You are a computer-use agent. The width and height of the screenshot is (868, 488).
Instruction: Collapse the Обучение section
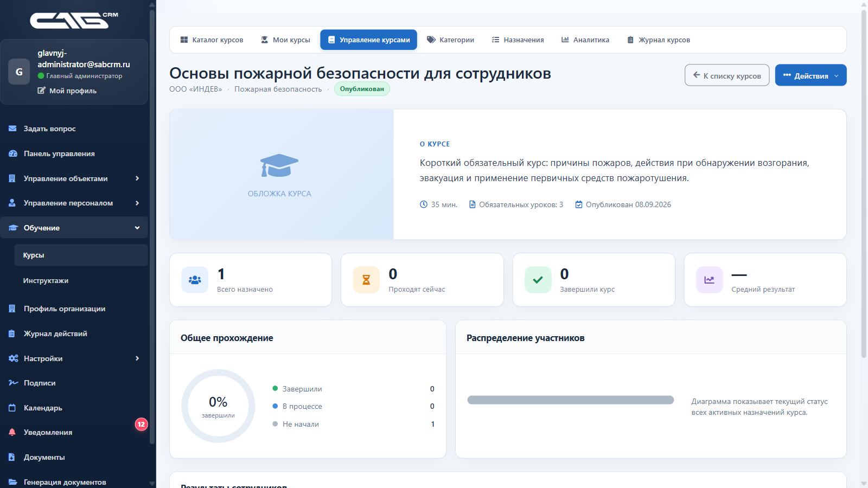(137, 228)
